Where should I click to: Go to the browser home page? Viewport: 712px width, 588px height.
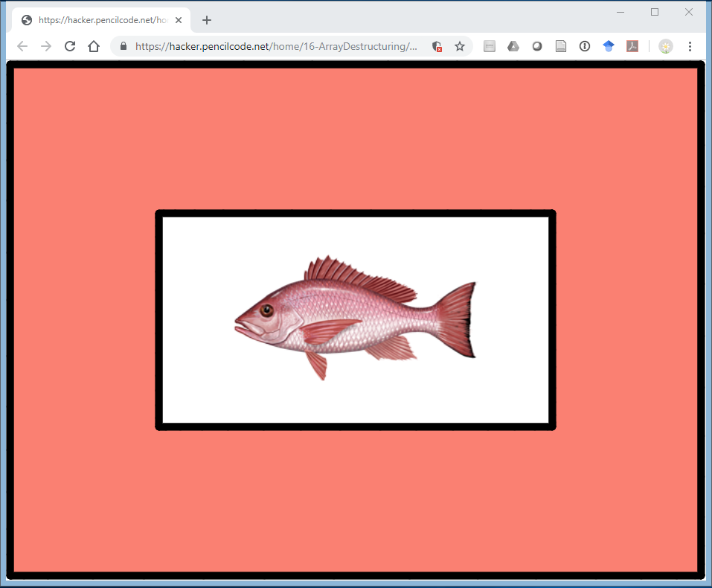(x=94, y=46)
